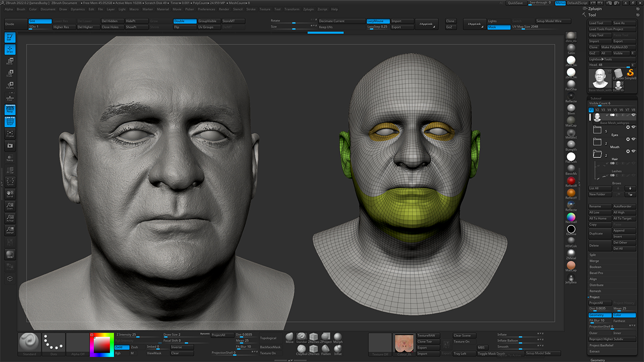Pick the Flatten brush icon

pos(325,350)
